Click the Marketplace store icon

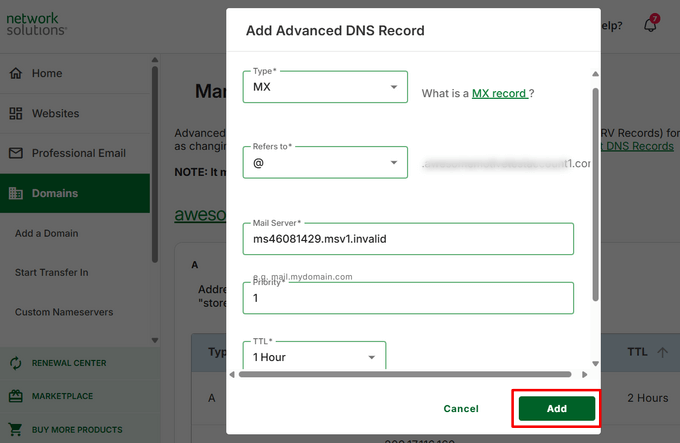[x=16, y=396]
